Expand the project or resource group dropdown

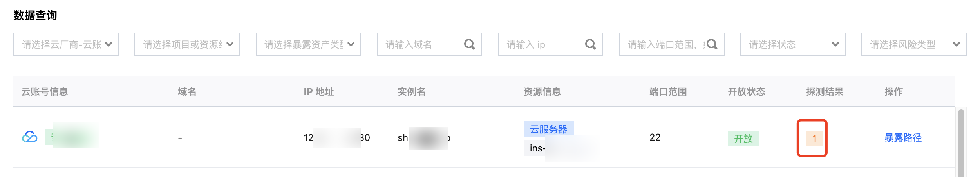pyautogui.click(x=187, y=45)
